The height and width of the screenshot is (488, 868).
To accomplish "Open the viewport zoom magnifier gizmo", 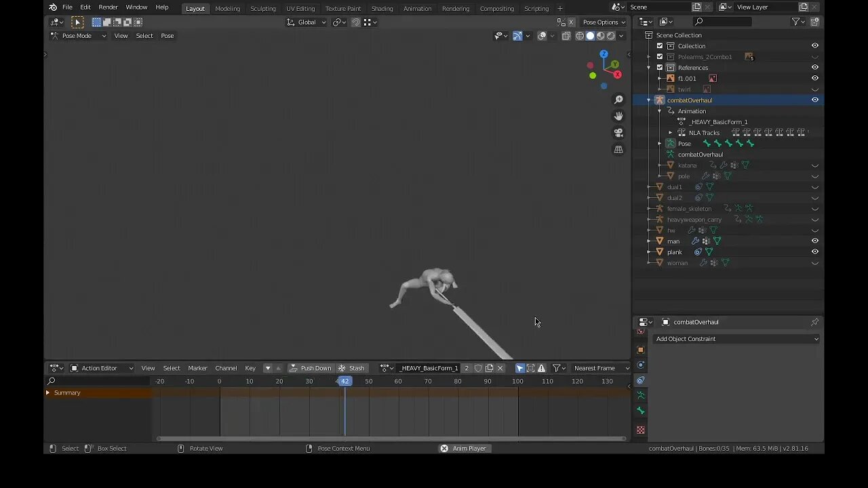I will tap(618, 100).
